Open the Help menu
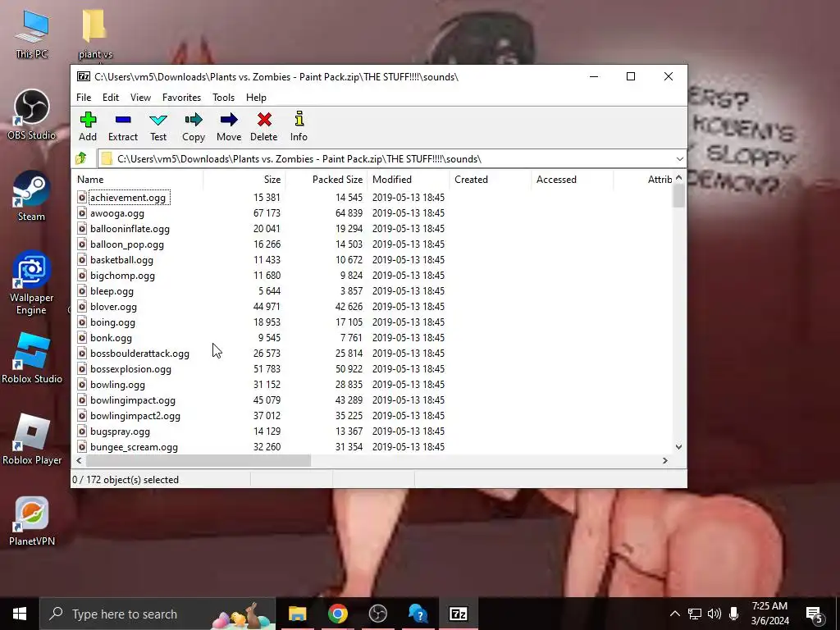This screenshot has width=840, height=630. (256, 98)
